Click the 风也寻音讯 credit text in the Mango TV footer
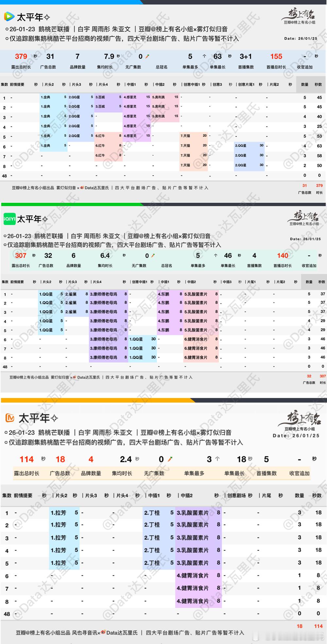This screenshot has width=327, height=644. click(x=85, y=633)
